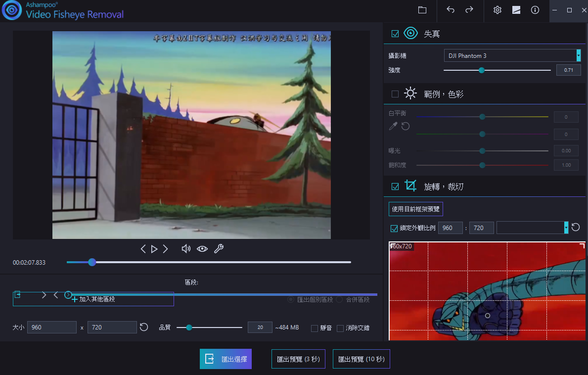The width and height of the screenshot is (588, 375).
Task: Jump to segment end arrow
Action: pyautogui.click(x=56, y=295)
